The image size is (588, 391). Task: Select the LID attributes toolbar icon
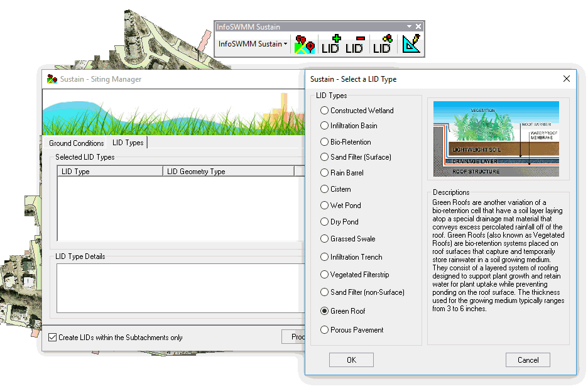click(383, 43)
